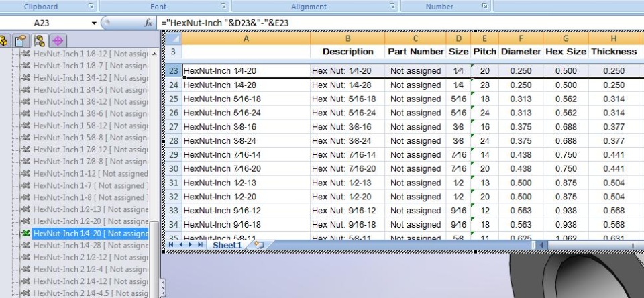Click the last-sheet navigation arrow
This screenshot has width=644, height=298.
click(x=200, y=244)
